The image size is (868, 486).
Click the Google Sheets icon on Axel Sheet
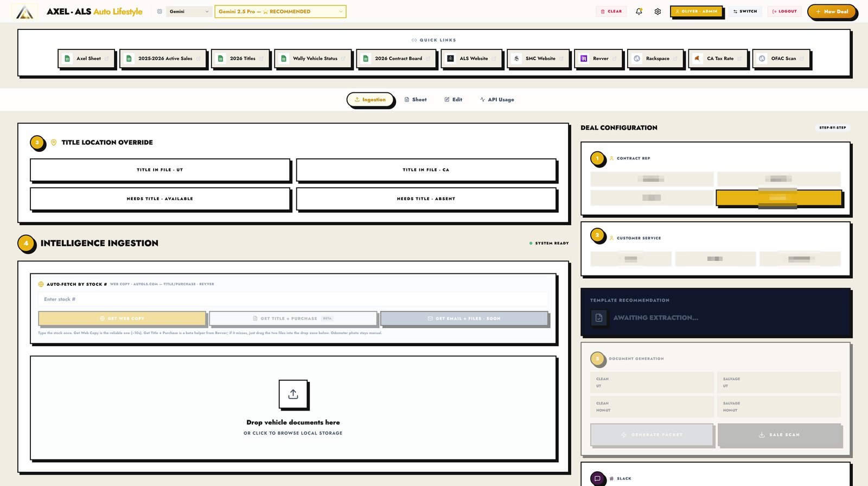[x=67, y=59]
